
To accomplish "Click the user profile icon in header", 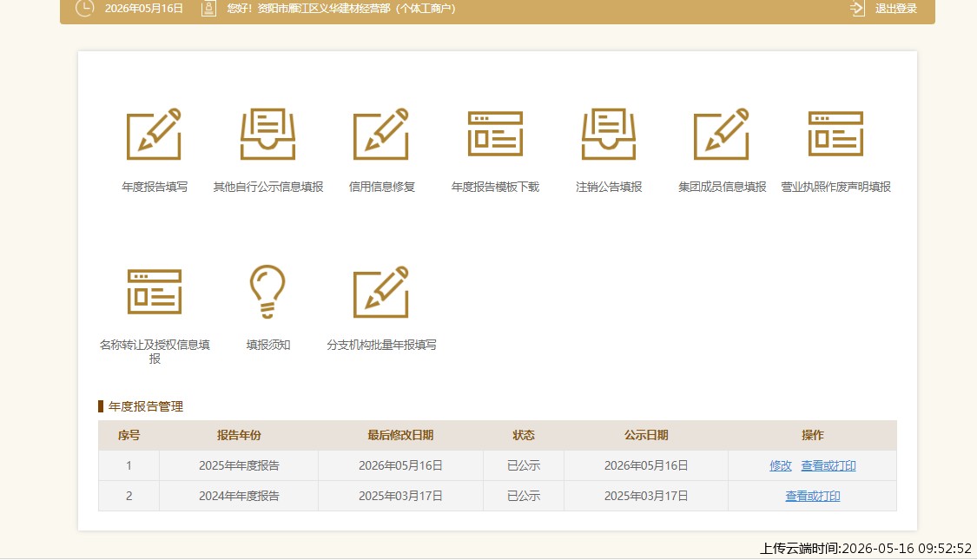I will click(208, 9).
